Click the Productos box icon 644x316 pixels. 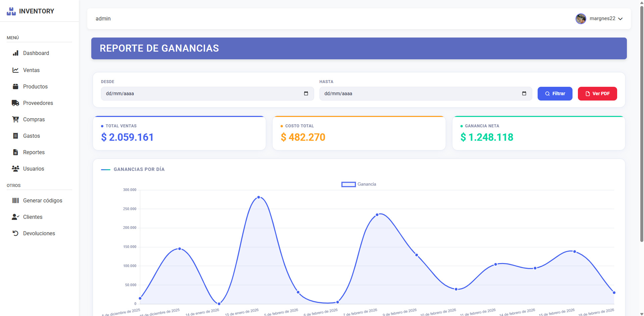(x=15, y=86)
